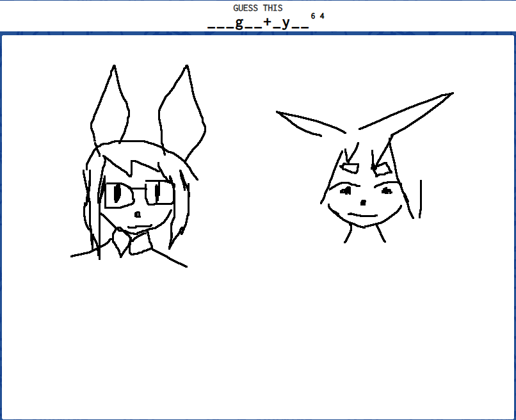
Task: Click the right character's smirking mouth
Action: (362, 214)
